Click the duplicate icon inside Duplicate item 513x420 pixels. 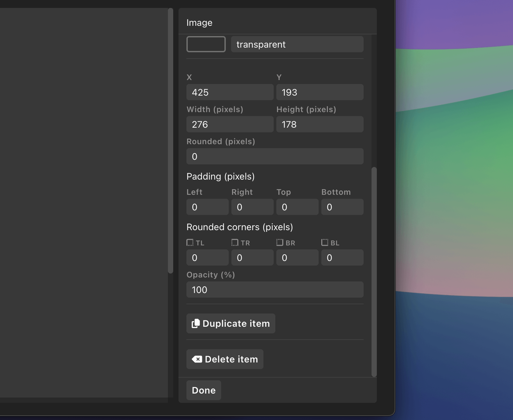[x=196, y=323]
